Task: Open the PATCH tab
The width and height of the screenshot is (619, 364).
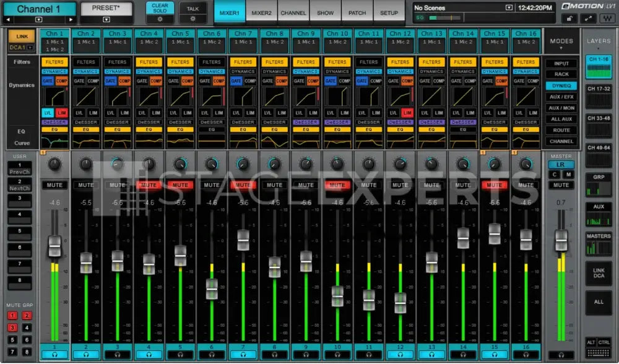Action: (x=357, y=12)
